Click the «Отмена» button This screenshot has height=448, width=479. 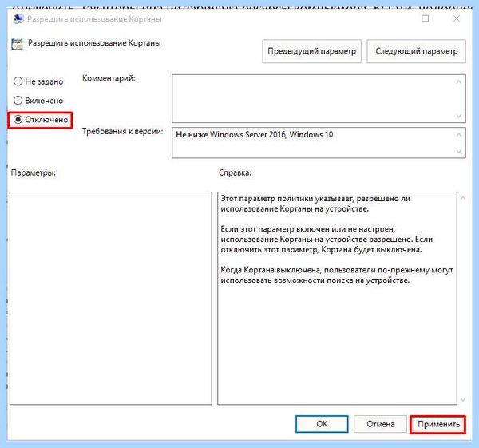(x=380, y=424)
